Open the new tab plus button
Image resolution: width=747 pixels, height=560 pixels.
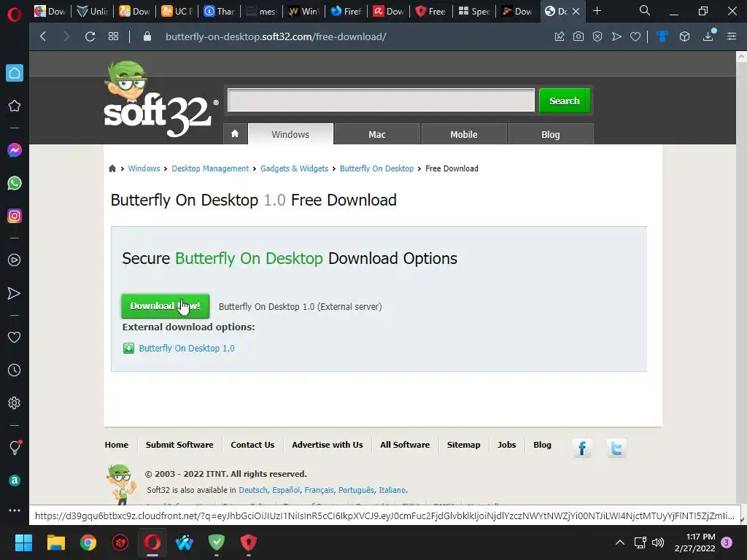(597, 11)
